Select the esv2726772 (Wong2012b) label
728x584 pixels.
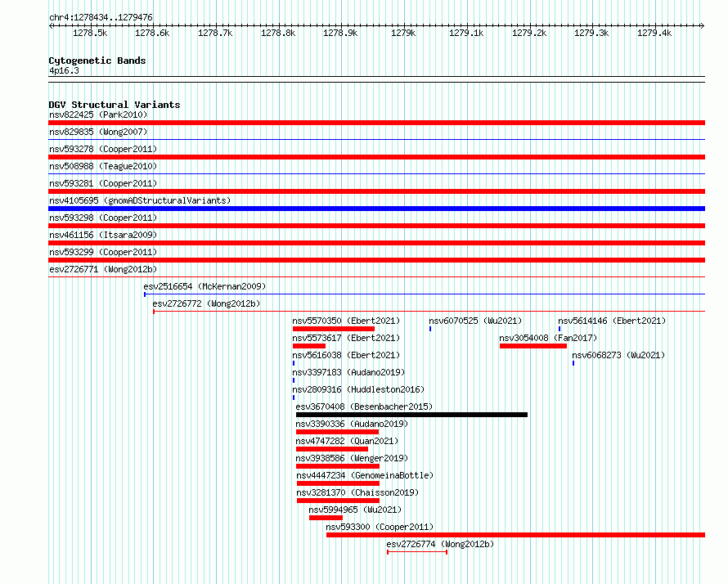click(x=206, y=303)
